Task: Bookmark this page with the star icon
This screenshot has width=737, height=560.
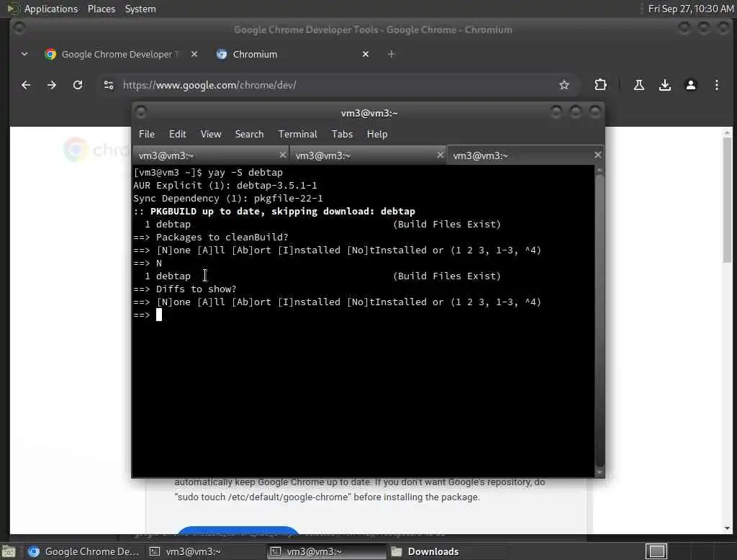Action: pos(564,85)
